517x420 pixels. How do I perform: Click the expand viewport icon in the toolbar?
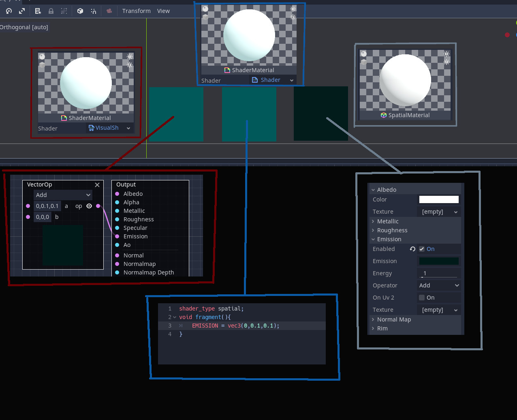[22, 11]
